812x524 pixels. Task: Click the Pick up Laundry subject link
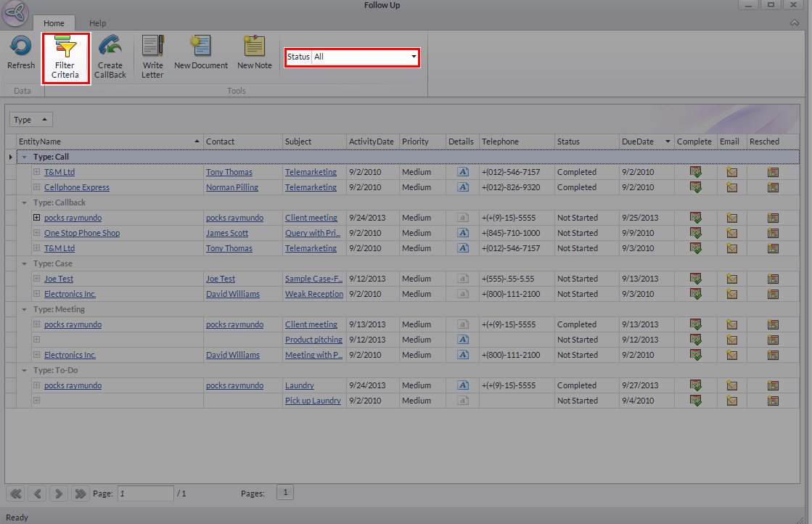coord(313,401)
